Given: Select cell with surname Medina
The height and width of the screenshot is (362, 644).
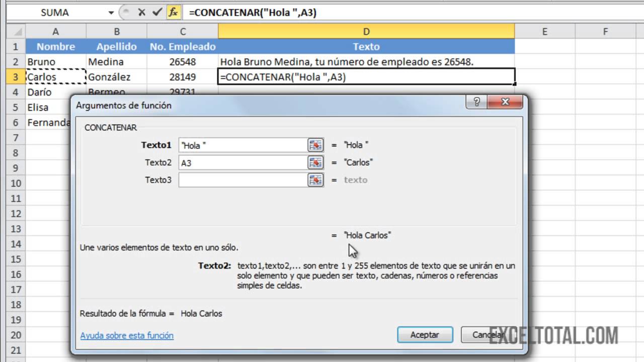Looking at the screenshot, I should (x=117, y=62).
